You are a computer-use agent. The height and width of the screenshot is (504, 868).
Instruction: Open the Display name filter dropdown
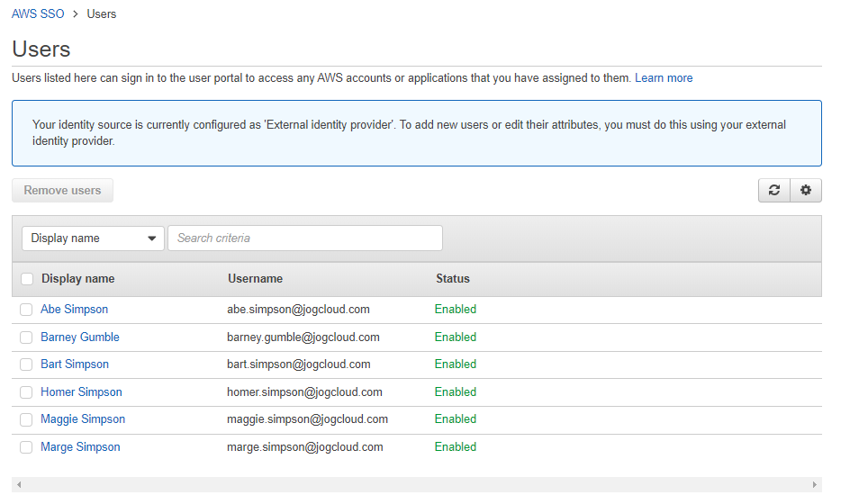coord(93,238)
